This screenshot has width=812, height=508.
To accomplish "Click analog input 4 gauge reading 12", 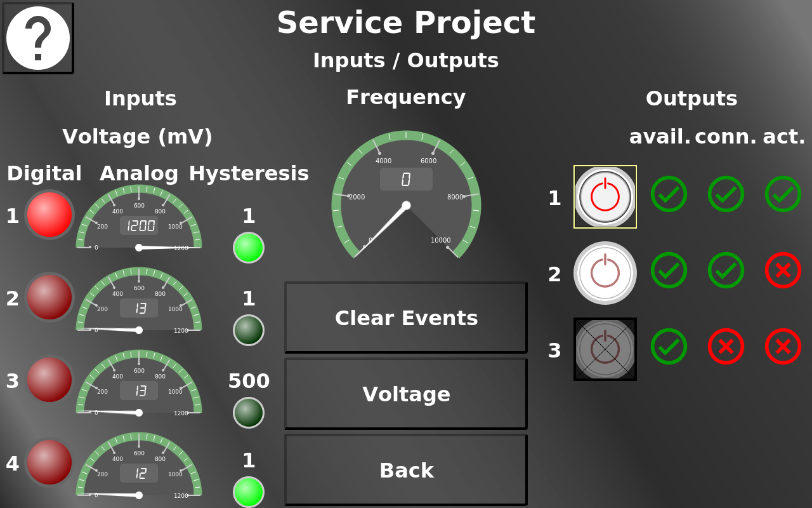I will tap(139, 467).
